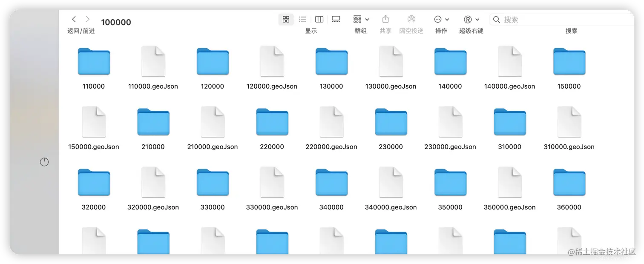Go back with the left chevron

74,19
